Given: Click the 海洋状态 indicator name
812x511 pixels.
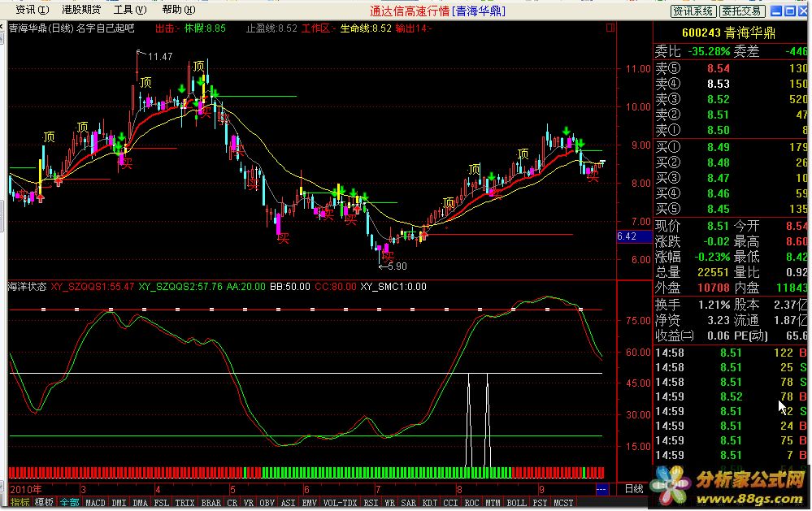Looking at the screenshot, I should click(x=27, y=286).
